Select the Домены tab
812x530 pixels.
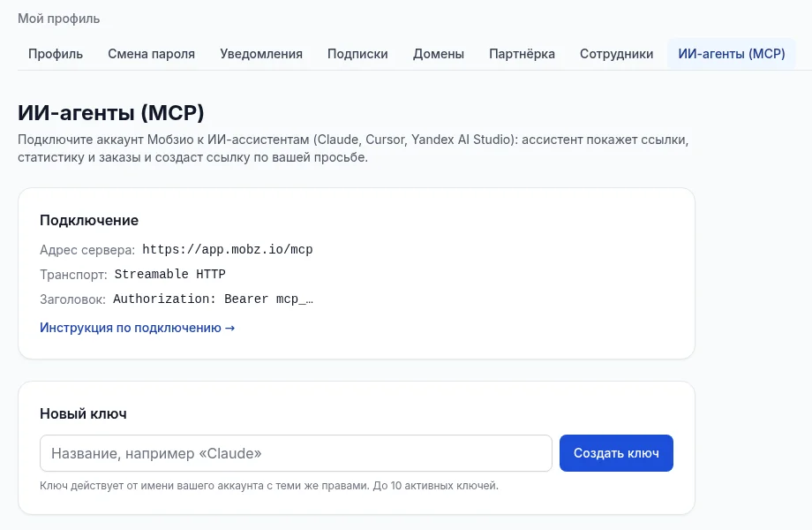438,54
